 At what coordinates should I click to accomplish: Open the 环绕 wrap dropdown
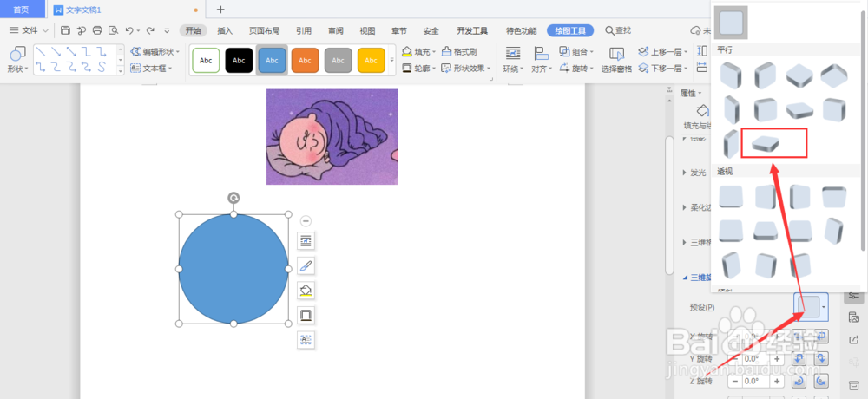(x=513, y=60)
